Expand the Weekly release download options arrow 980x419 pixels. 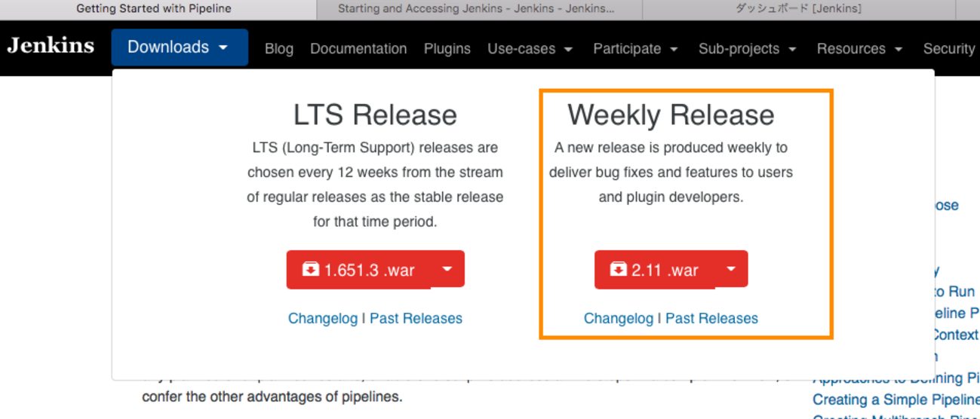(731, 269)
